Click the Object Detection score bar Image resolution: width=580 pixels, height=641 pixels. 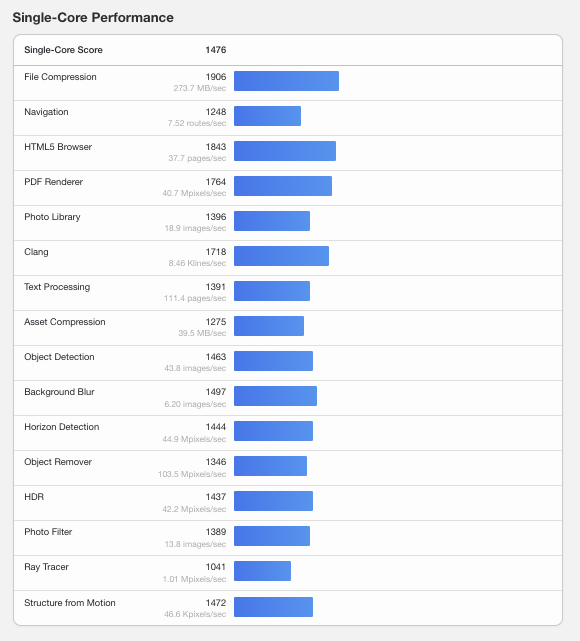[x=273, y=361]
